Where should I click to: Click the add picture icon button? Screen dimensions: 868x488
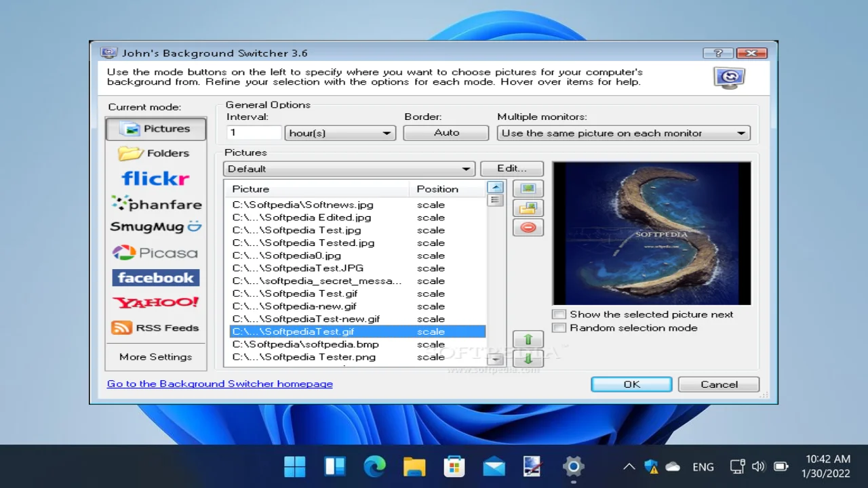tap(528, 188)
